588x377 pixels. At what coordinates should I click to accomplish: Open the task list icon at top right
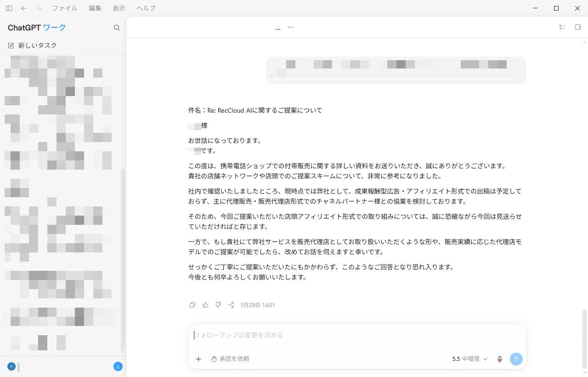[562, 27]
